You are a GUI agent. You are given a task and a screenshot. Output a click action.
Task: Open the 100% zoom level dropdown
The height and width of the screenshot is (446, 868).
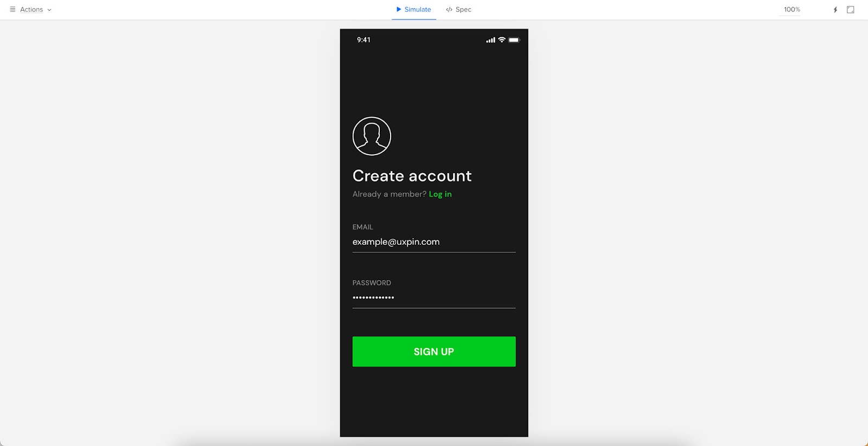click(792, 9)
